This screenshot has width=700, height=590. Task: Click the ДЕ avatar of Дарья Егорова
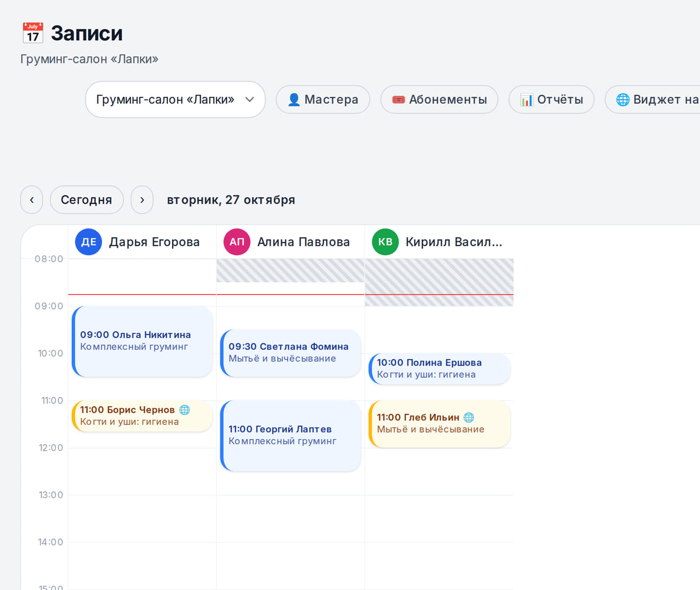pos(89,242)
